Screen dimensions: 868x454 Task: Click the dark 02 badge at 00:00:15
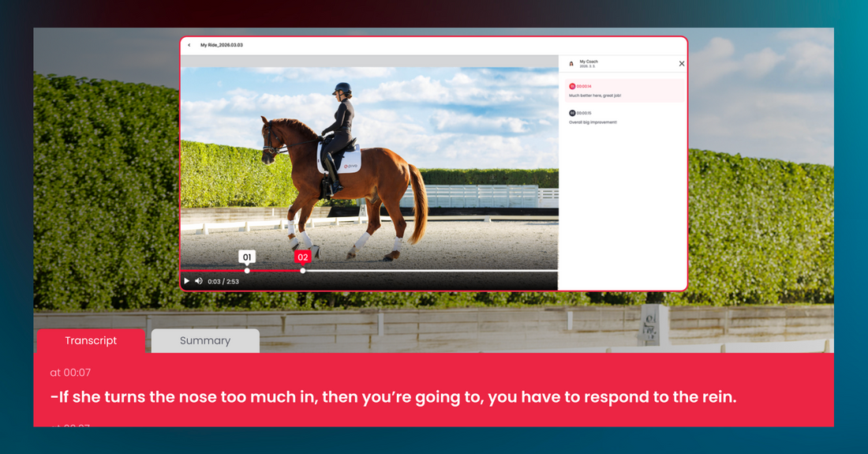(x=572, y=113)
